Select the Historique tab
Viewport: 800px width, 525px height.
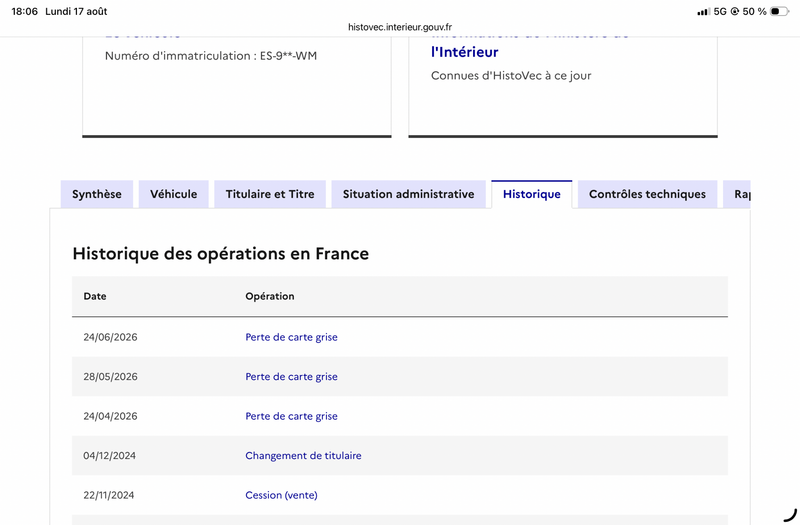[532, 194]
